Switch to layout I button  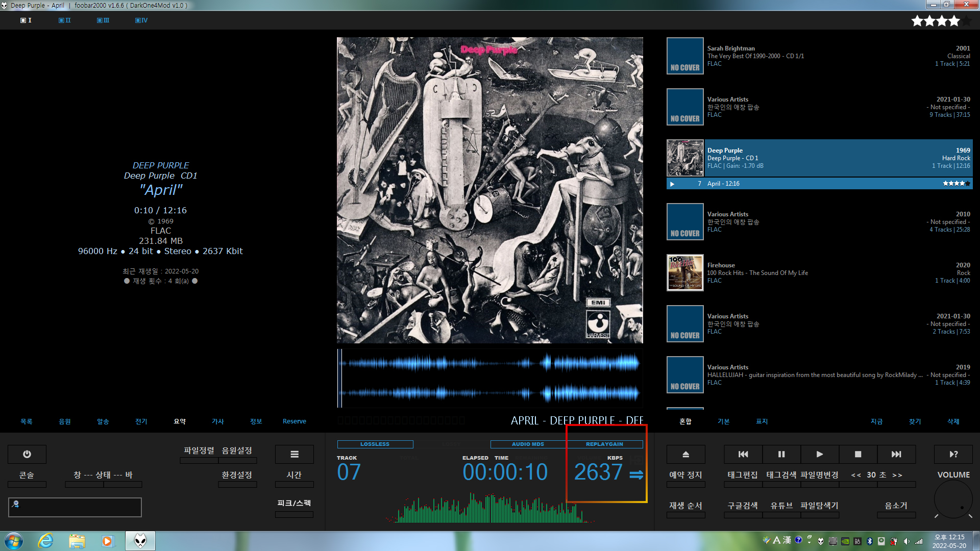[26, 20]
